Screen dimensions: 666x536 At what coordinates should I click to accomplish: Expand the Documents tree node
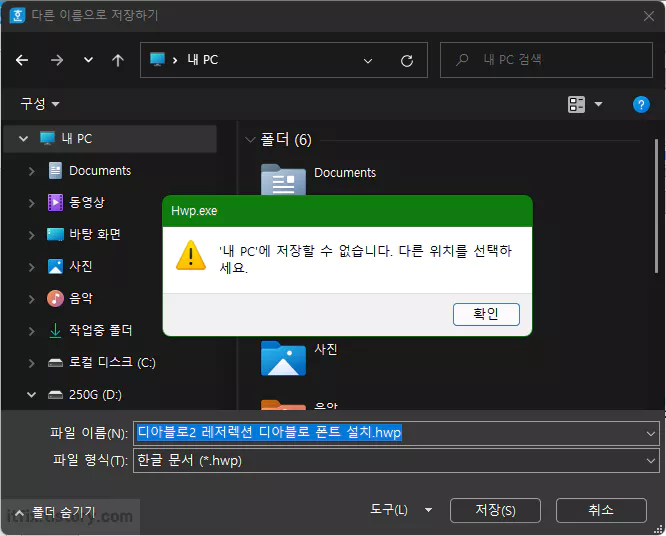[31, 171]
